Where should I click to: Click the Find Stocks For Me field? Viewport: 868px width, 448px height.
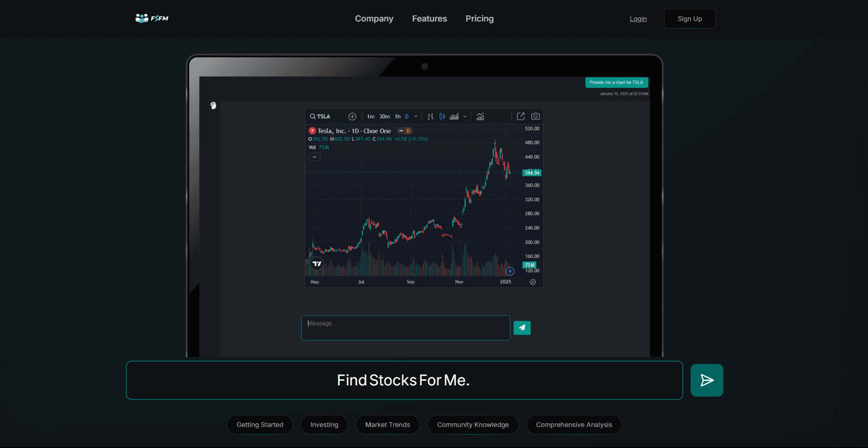pos(405,380)
